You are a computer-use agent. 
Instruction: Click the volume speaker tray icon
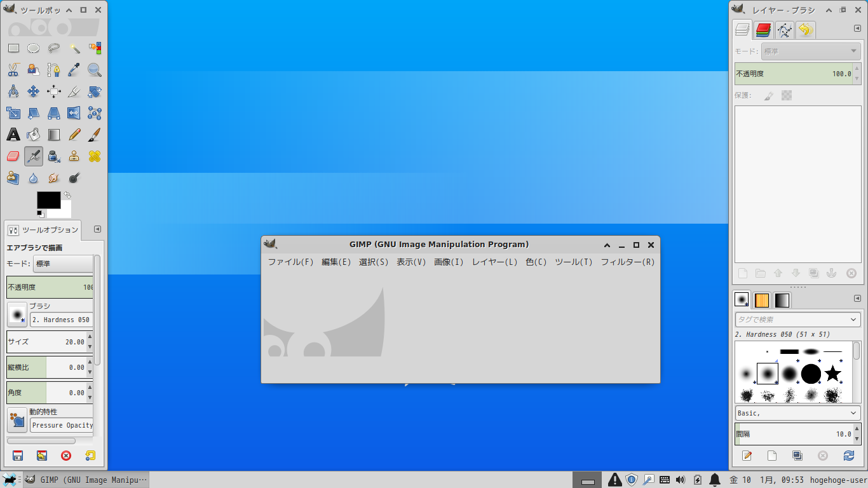[x=681, y=480]
